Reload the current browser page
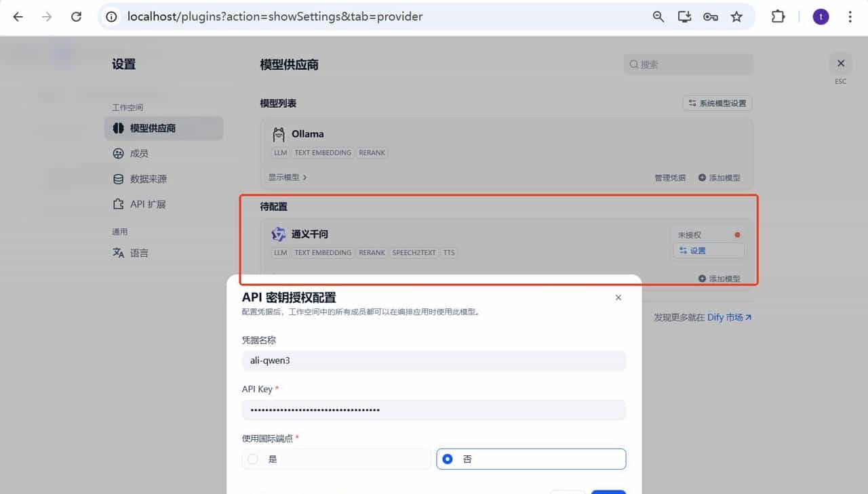868x494 pixels. tap(76, 17)
